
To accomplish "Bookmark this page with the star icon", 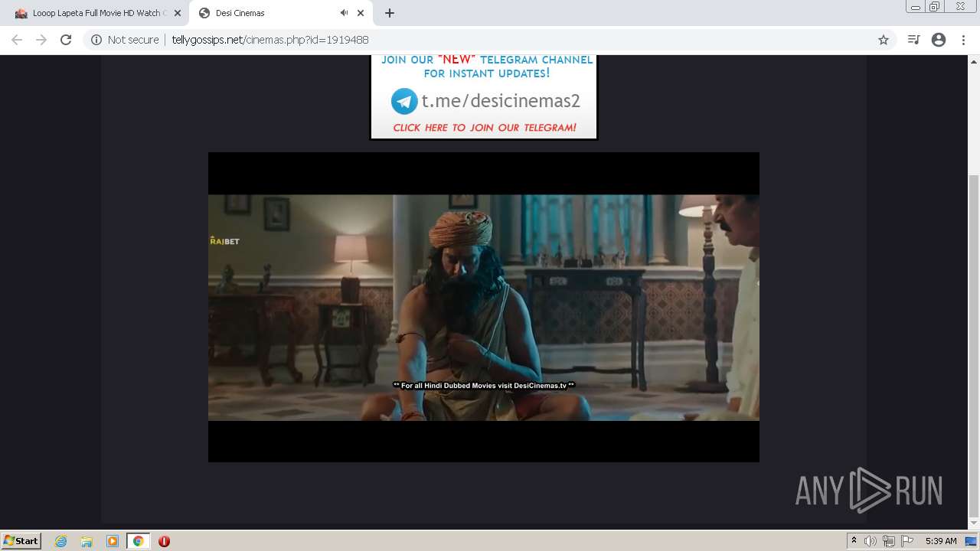I will pos(883,40).
